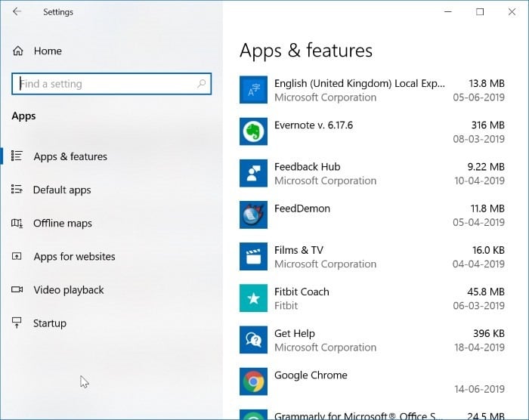529x420 pixels.
Task: Go back with the Settings back arrow
Action: coord(17,12)
